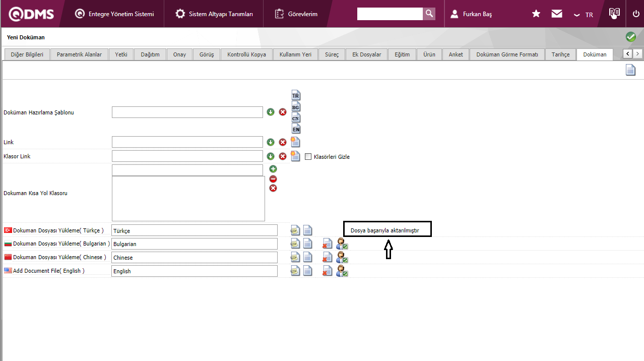Click Dokuman Kısa Yol Klasoru list box
Viewport: 644px width, 361px height.
coord(188,198)
